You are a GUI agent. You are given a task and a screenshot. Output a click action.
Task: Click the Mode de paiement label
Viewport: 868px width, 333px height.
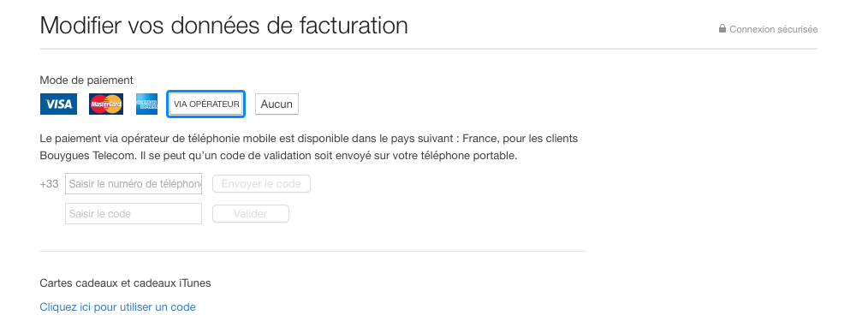(86, 80)
